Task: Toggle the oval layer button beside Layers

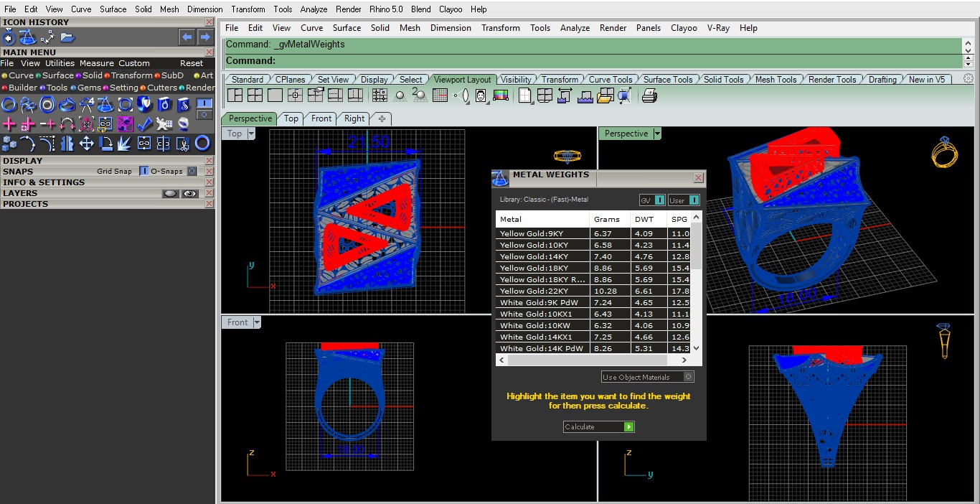Action: [171, 193]
